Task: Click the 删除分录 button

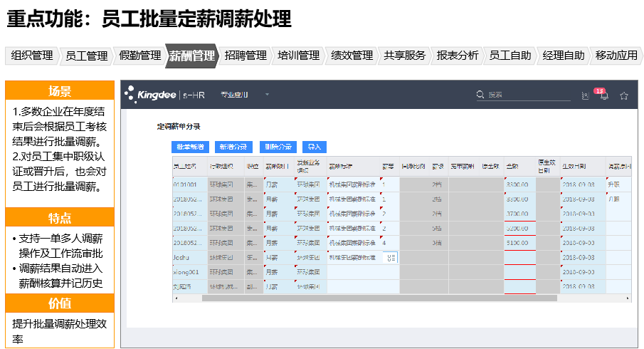Action: (x=278, y=147)
